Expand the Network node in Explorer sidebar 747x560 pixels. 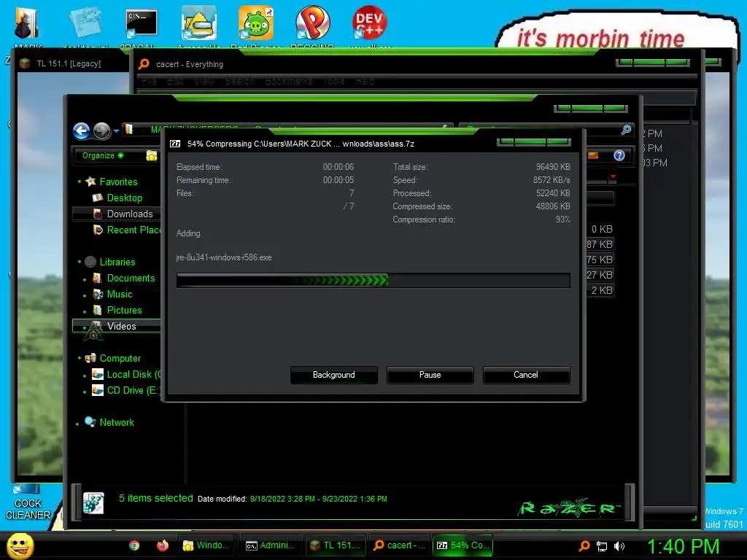point(77,424)
